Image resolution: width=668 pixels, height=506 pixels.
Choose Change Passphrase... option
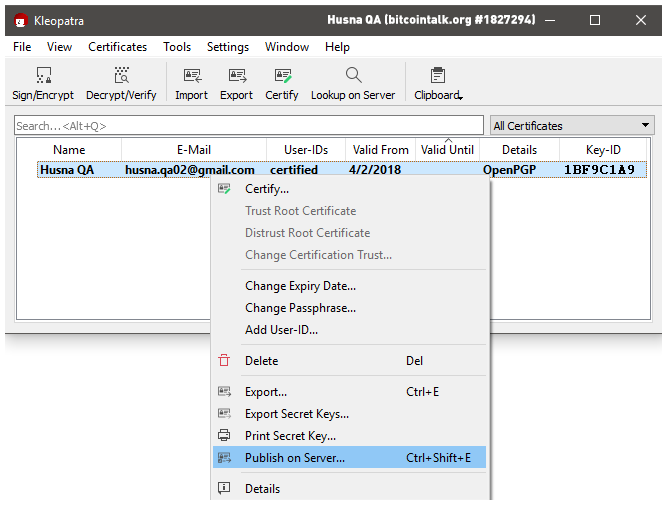coord(349,308)
